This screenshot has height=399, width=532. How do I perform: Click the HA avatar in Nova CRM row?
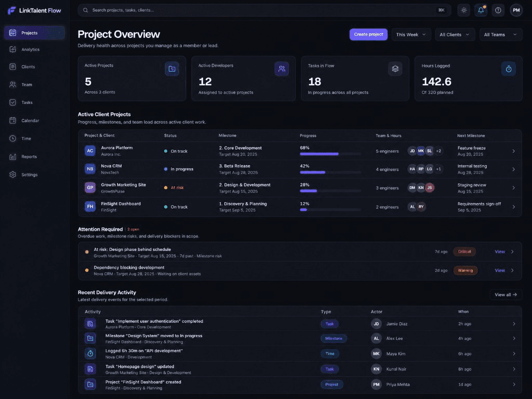[x=412, y=169]
